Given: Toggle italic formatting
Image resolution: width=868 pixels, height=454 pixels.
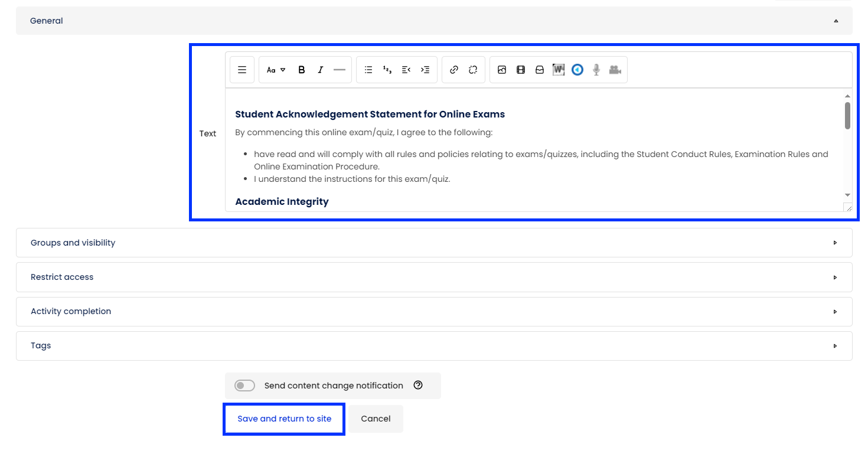Looking at the screenshot, I should coord(321,70).
